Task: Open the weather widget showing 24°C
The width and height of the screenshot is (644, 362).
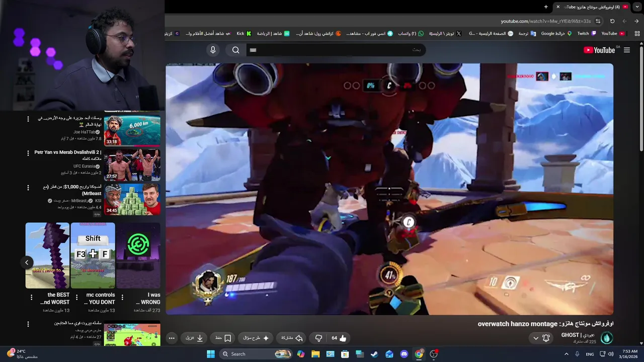Action: [x=22, y=354]
